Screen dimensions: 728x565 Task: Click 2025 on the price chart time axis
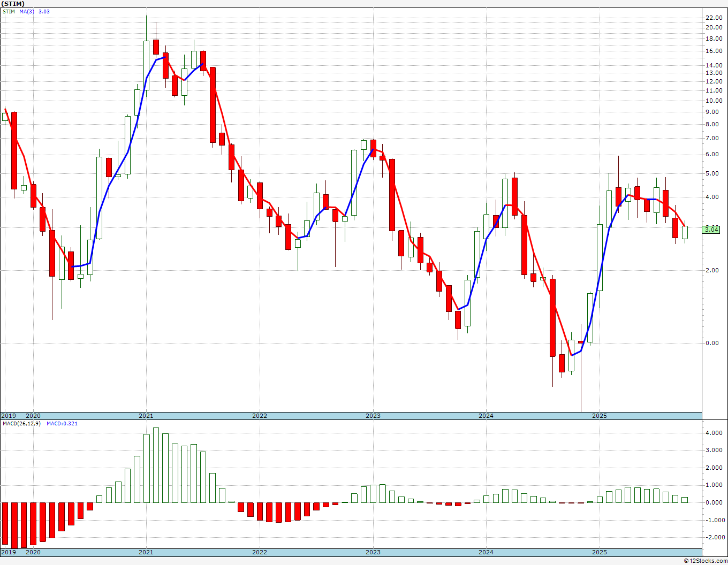(600, 416)
